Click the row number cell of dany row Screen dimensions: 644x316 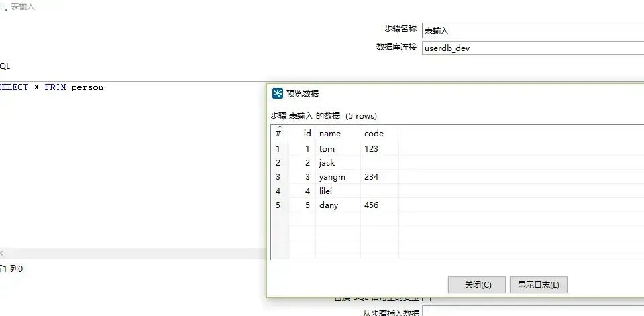click(279, 205)
